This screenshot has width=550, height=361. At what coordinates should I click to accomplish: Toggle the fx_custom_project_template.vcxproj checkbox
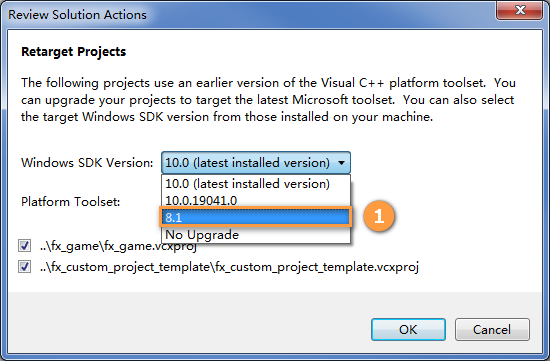coord(25,267)
